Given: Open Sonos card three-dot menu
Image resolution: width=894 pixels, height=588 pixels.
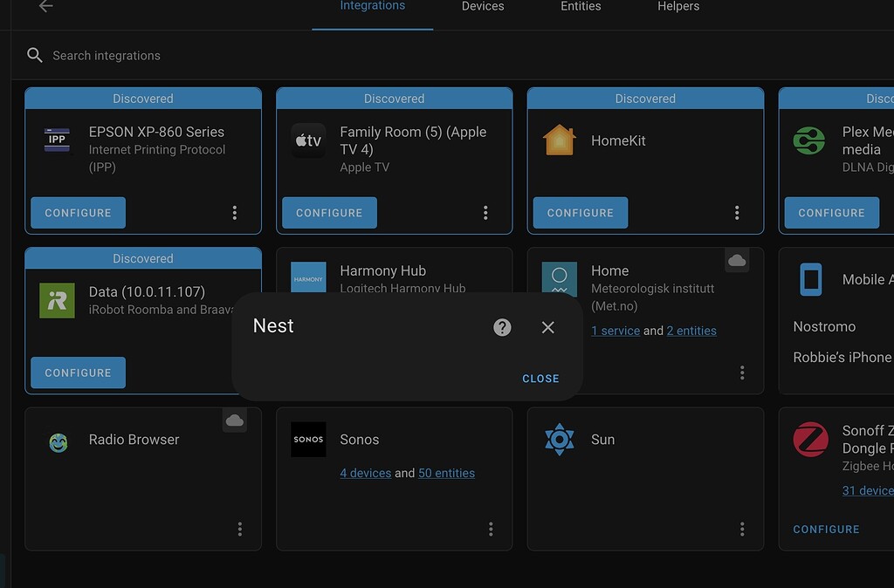Looking at the screenshot, I should tap(491, 530).
